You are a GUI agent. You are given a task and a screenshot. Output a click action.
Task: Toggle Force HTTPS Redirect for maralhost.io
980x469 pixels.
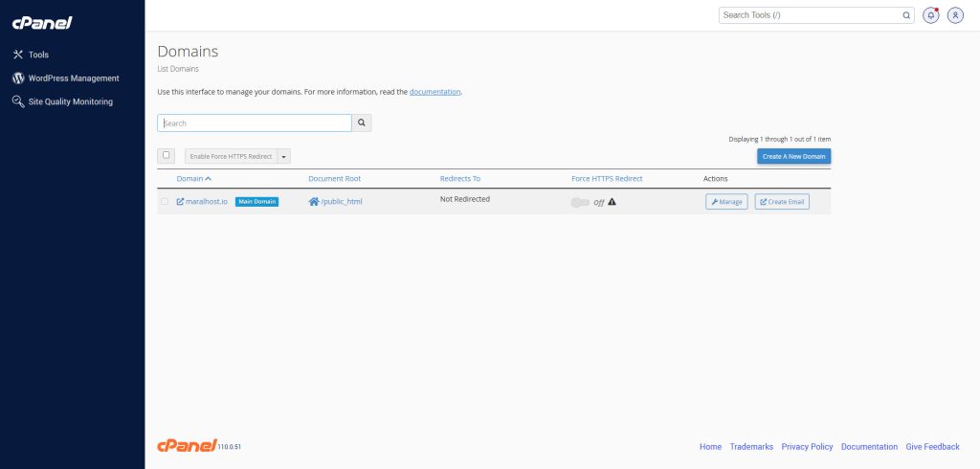[x=580, y=202]
